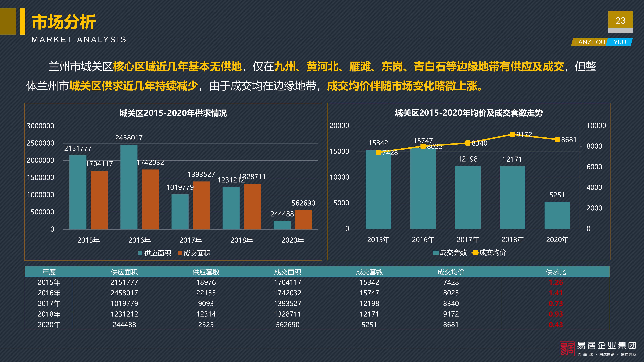Click the 15342 bar label in right chart
This screenshot has height=362, width=644.
click(x=378, y=143)
